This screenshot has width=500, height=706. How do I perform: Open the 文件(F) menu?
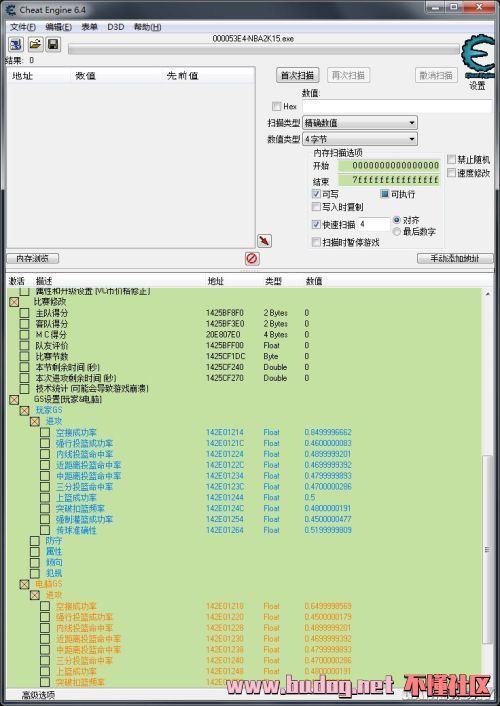pyautogui.click(x=23, y=27)
